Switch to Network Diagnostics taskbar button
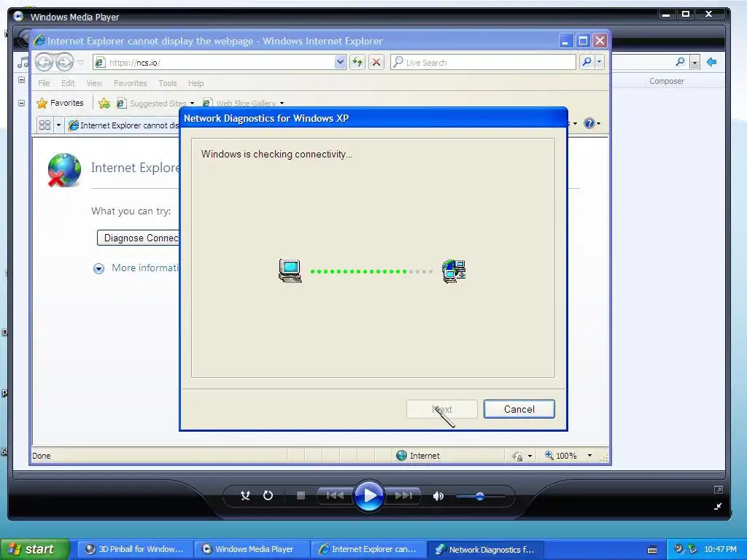 pyautogui.click(x=485, y=549)
